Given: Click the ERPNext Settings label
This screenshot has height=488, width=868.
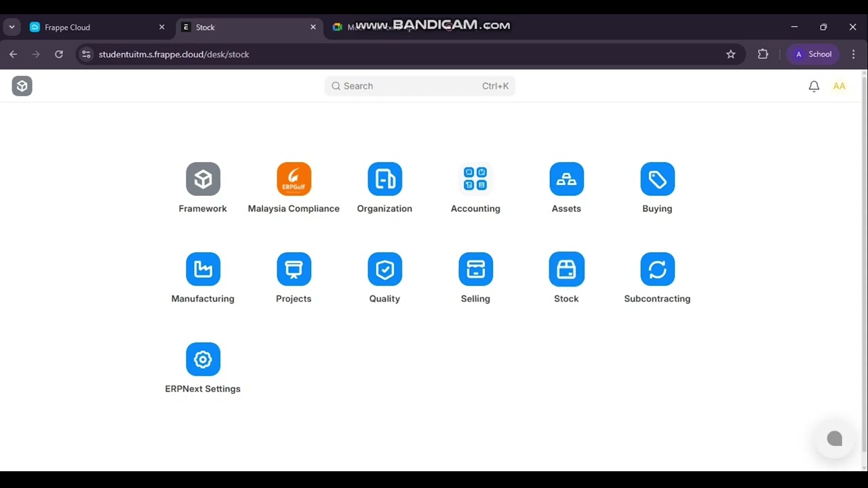Looking at the screenshot, I should [203, 389].
